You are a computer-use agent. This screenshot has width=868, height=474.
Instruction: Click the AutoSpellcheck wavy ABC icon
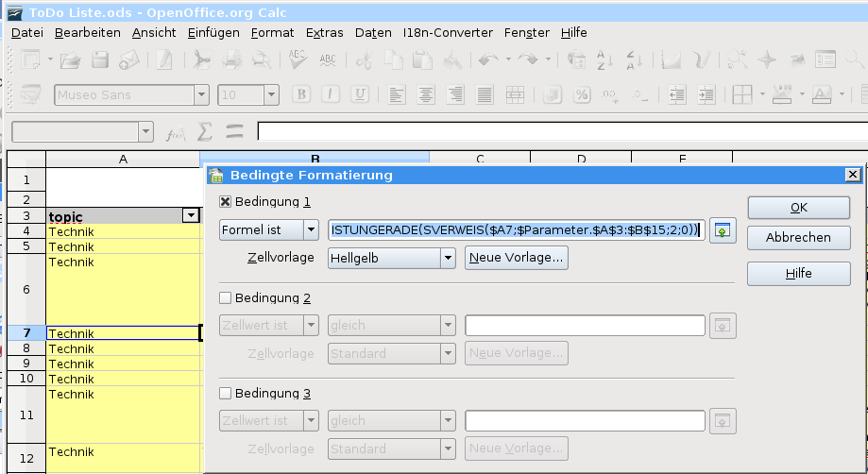tap(328, 59)
